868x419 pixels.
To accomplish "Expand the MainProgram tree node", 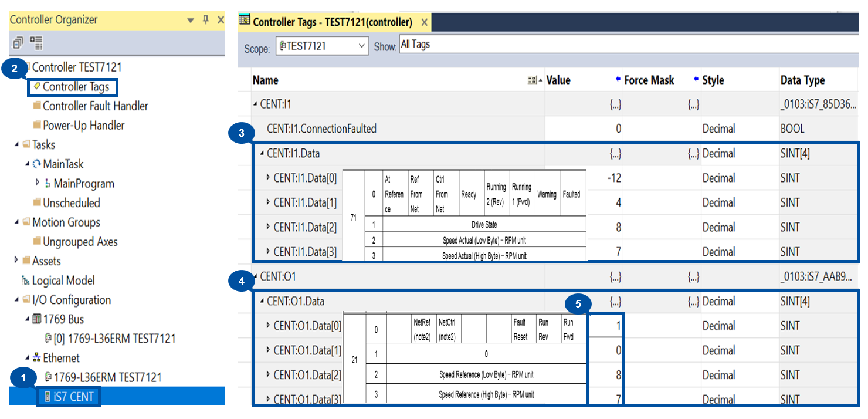I will [38, 183].
